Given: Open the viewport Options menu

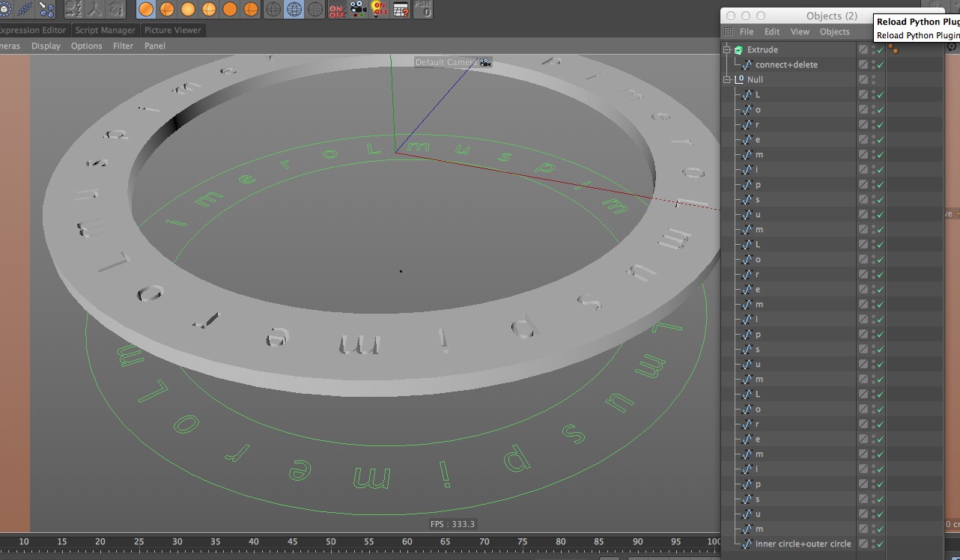Looking at the screenshot, I should 87,46.
